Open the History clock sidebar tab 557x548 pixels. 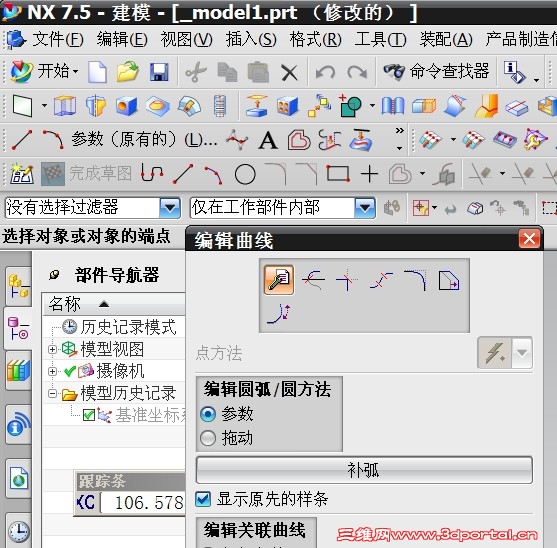[18, 531]
